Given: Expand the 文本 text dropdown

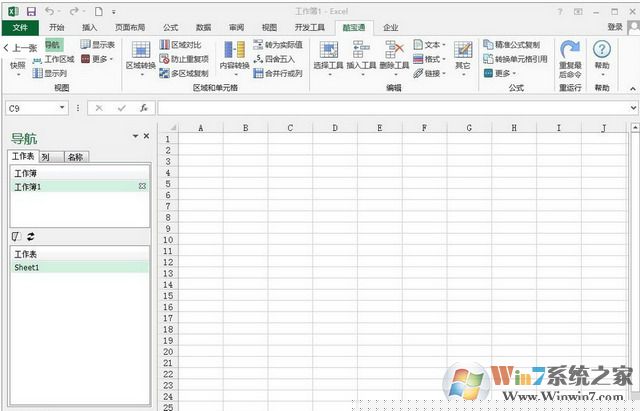Looking at the screenshot, I should 429,44.
